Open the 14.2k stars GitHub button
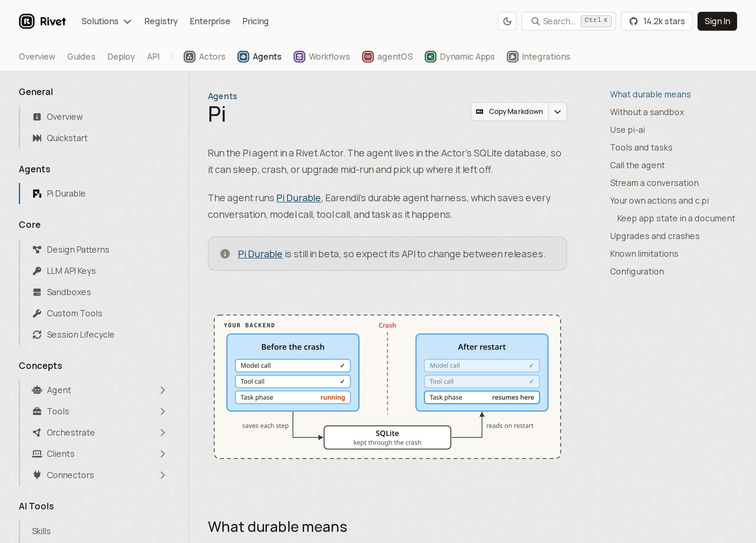This screenshot has width=756, height=543. 657,21
